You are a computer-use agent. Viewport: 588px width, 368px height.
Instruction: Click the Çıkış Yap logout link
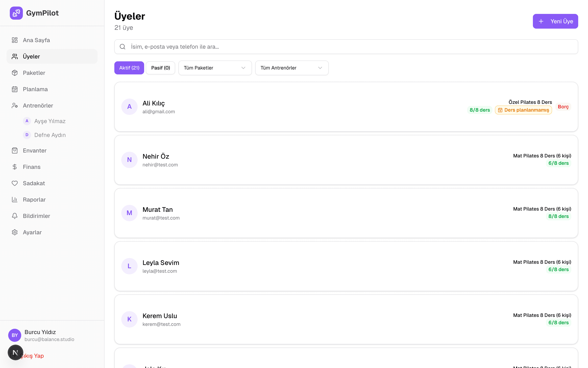click(x=32, y=356)
